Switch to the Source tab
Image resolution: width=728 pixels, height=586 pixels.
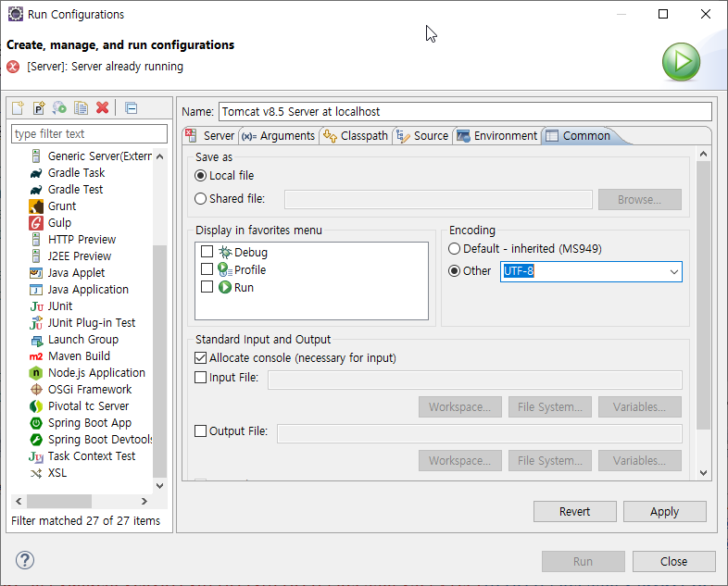422,136
